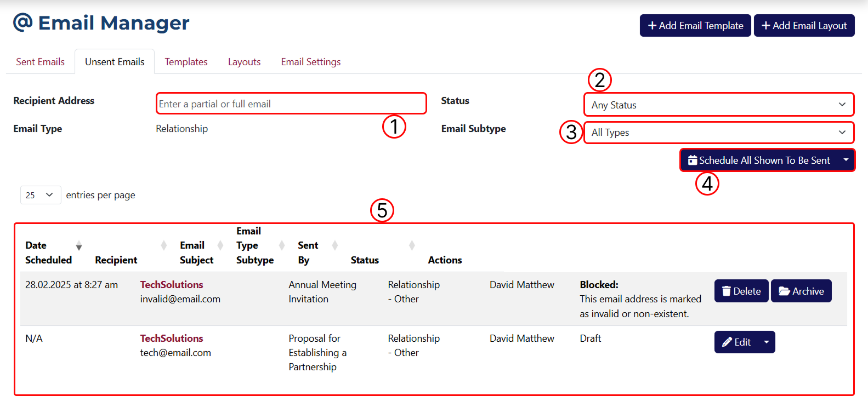Switch to the Sent Emails tab
This screenshot has height=396, width=868.
tap(40, 62)
